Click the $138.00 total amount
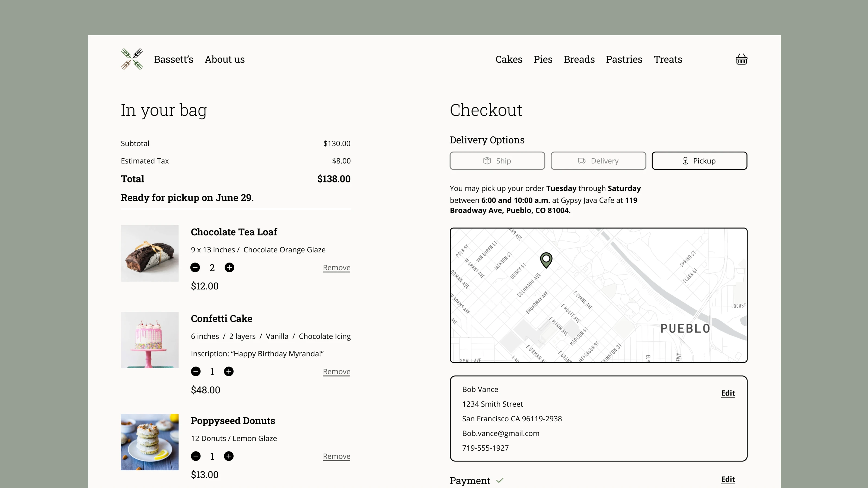This screenshot has height=488, width=868. [x=334, y=179]
